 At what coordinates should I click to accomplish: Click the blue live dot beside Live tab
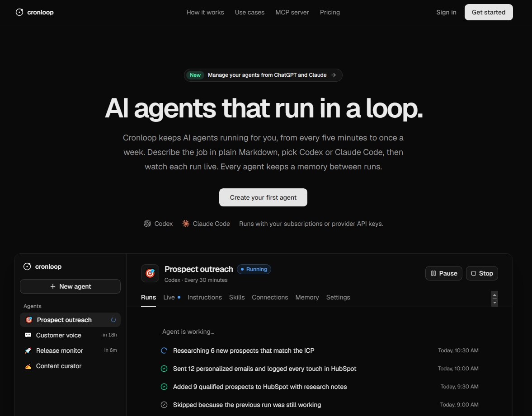pyautogui.click(x=179, y=297)
